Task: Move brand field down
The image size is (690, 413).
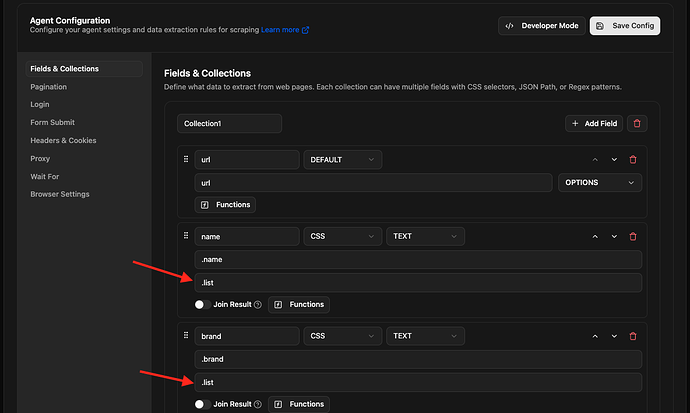Action: [614, 336]
